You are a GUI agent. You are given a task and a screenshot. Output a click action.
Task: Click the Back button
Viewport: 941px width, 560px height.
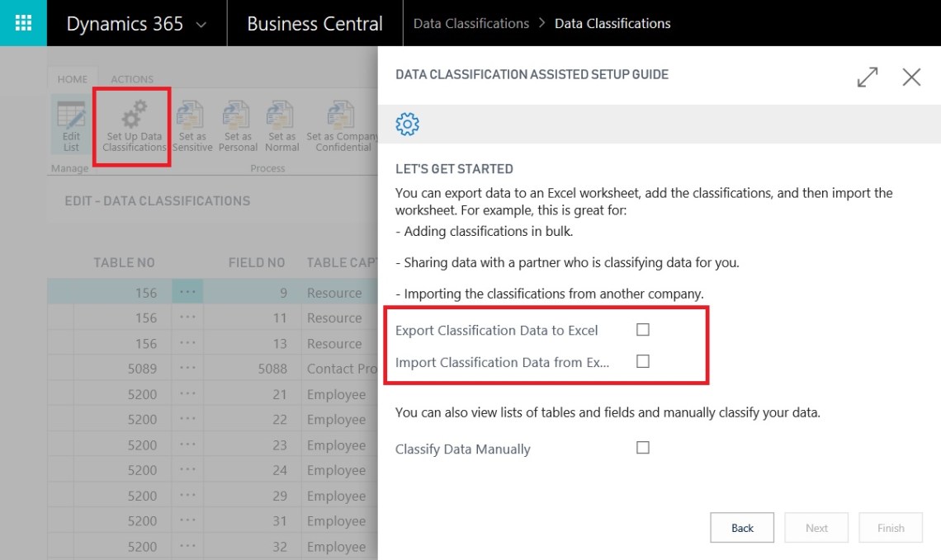pos(741,528)
